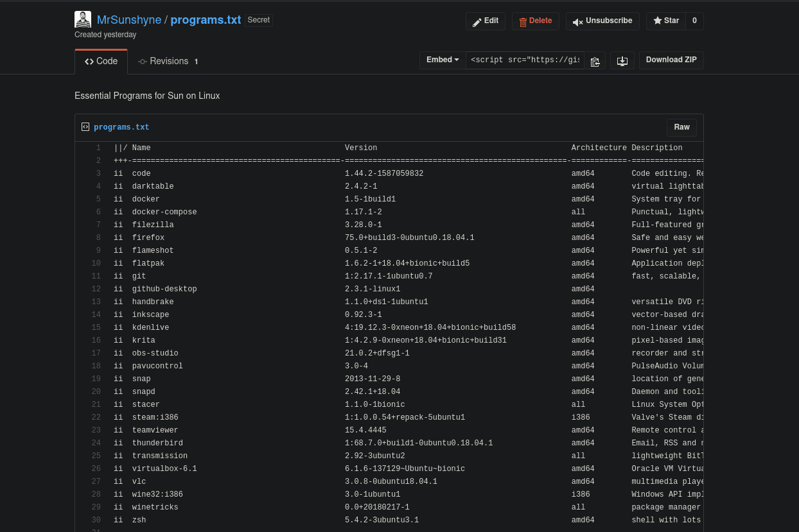The image size is (799, 532).
Task: Star this gist
Action: (665, 21)
